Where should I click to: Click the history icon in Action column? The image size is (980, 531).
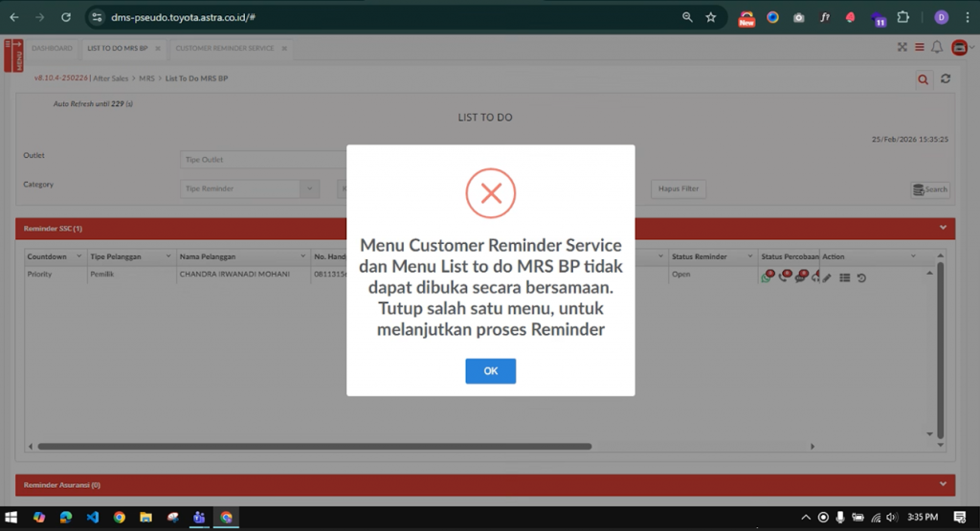pos(861,277)
